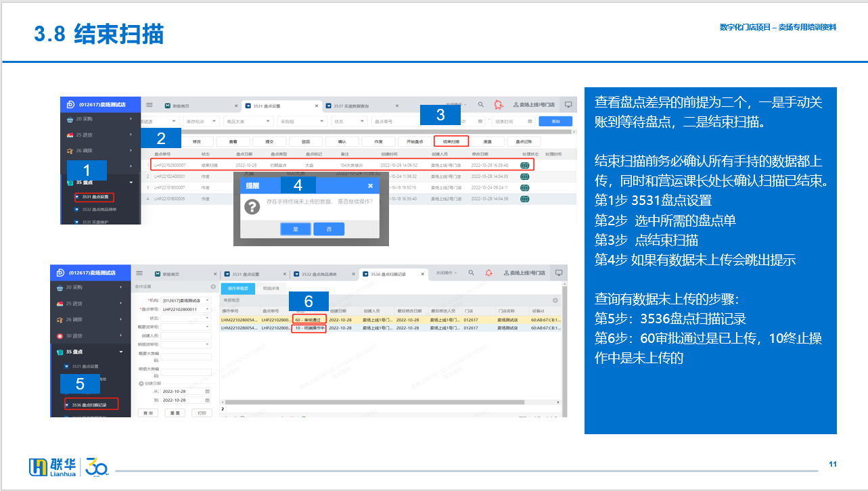Open the 概要货架号 dropdown
Image resolution: width=868 pixels, height=491 pixels.
click(186, 326)
